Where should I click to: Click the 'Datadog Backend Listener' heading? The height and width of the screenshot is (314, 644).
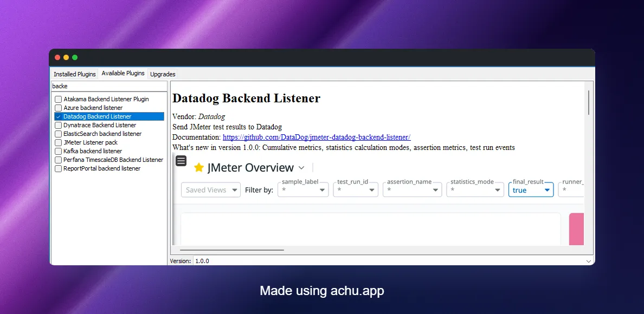tap(247, 99)
